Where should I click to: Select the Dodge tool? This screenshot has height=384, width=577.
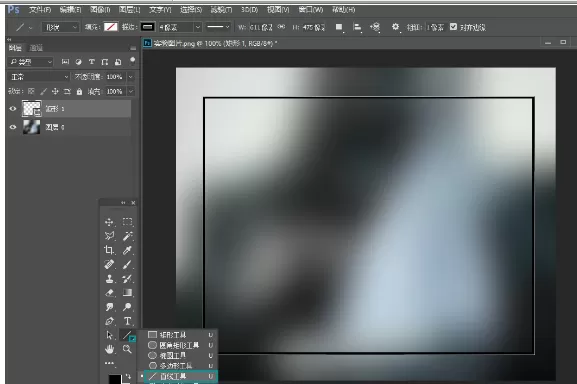[127, 307]
